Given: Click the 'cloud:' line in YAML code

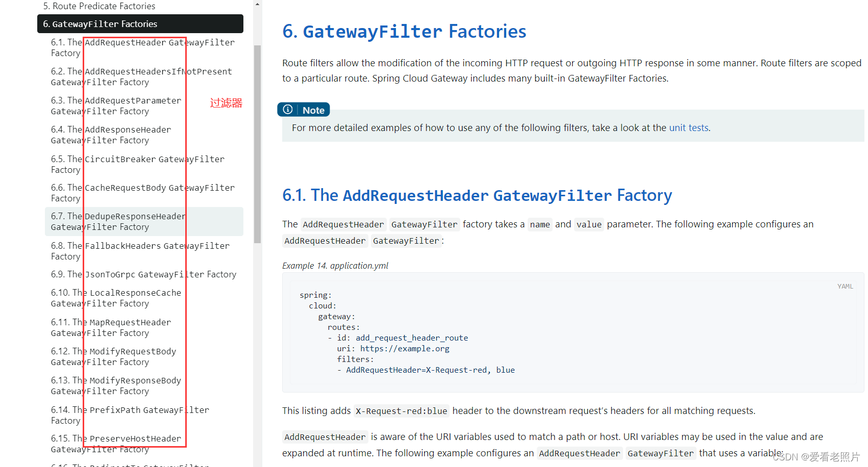Looking at the screenshot, I should coord(323,306).
